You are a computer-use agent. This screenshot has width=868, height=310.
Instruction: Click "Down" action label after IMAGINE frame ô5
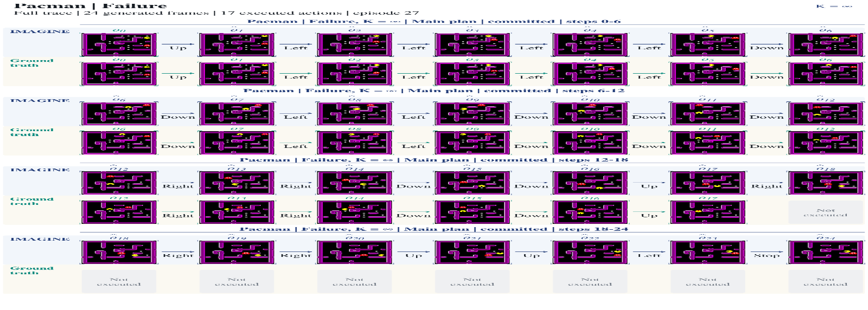(767, 48)
